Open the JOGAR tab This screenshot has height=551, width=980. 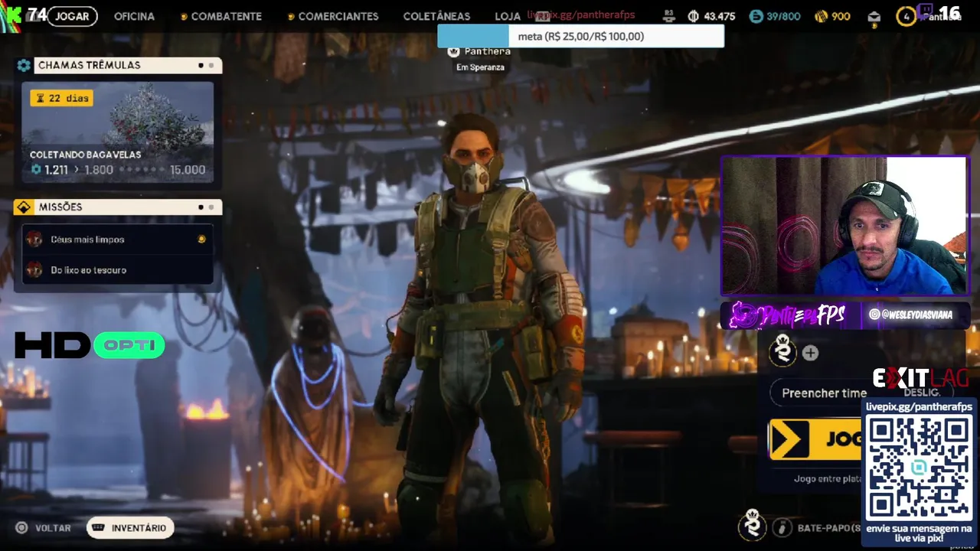click(x=72, y=16)
